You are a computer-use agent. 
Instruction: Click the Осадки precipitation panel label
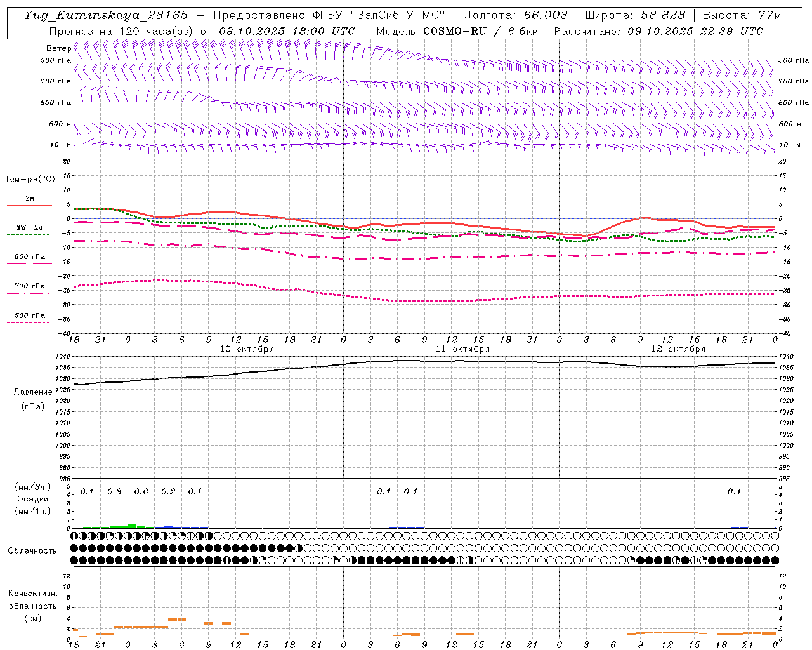coord(32,499)
